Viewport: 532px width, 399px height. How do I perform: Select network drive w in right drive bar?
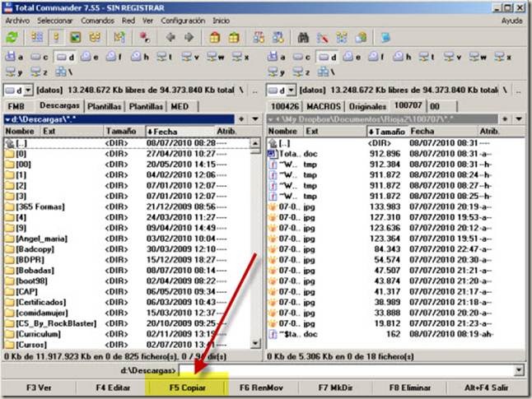(478, 57)
